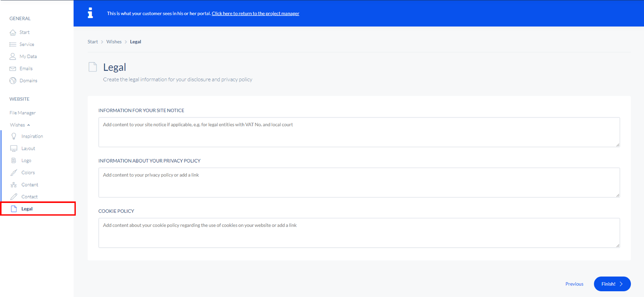Click the Content sitemap icon
The image size is (644, 297).
tap(14, 185)
